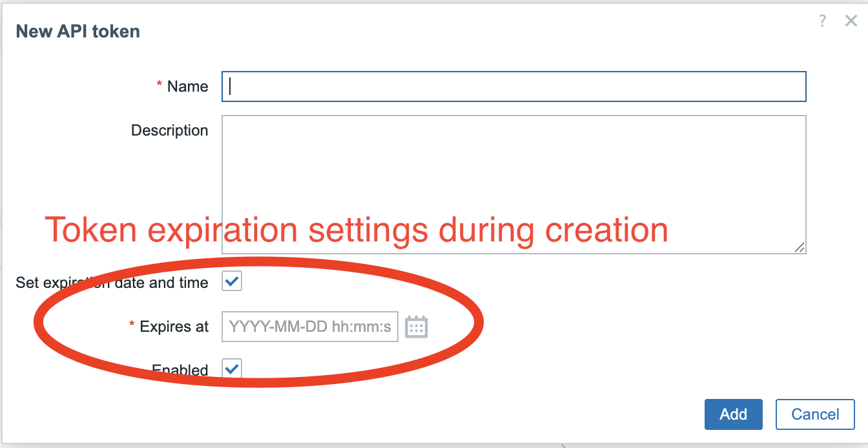Uncheck Set expiration date and time checkbox
Image resolution: width=868 pixels, height=448 pixels.
point(232,281)
